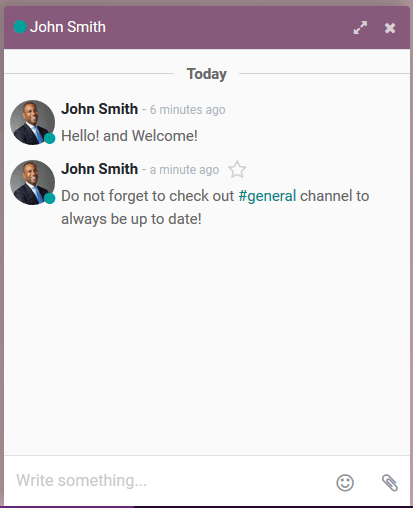Select John Smith name in chat header
Screen dimensions: 413x508
(x=68, y=27)
